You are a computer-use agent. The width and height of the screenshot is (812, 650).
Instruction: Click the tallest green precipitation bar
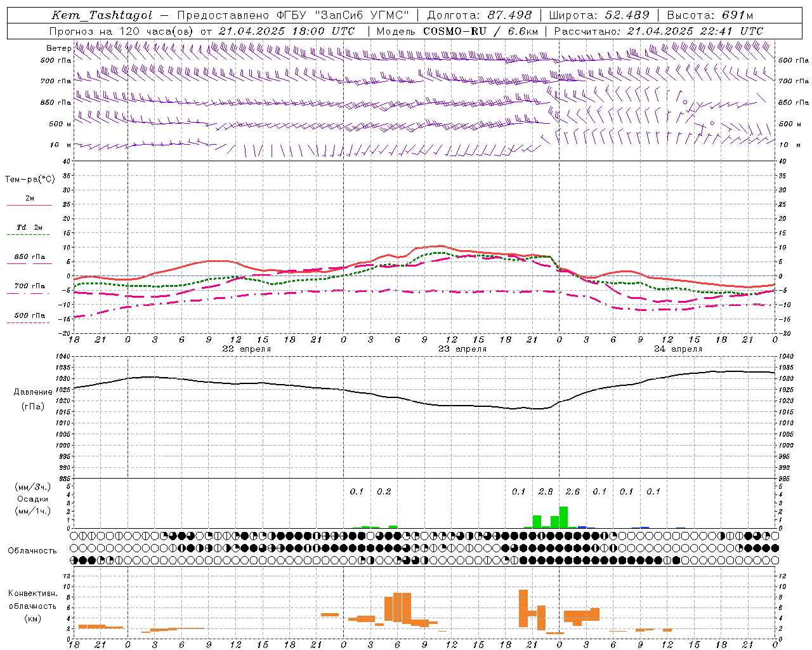point(563,517)
